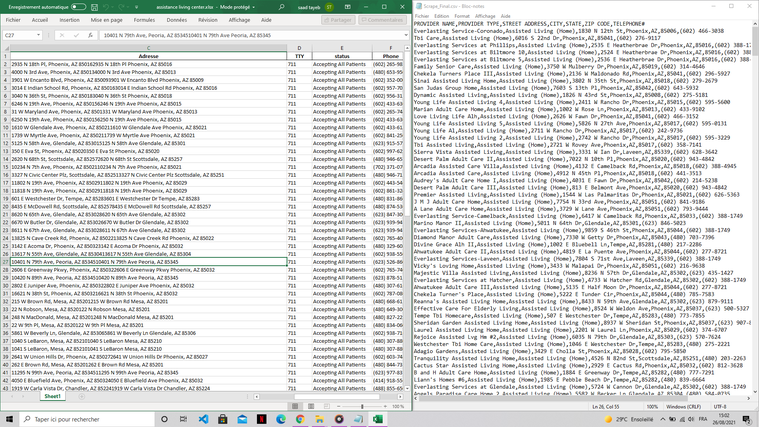Click the Partager button

tap(338, 19)
